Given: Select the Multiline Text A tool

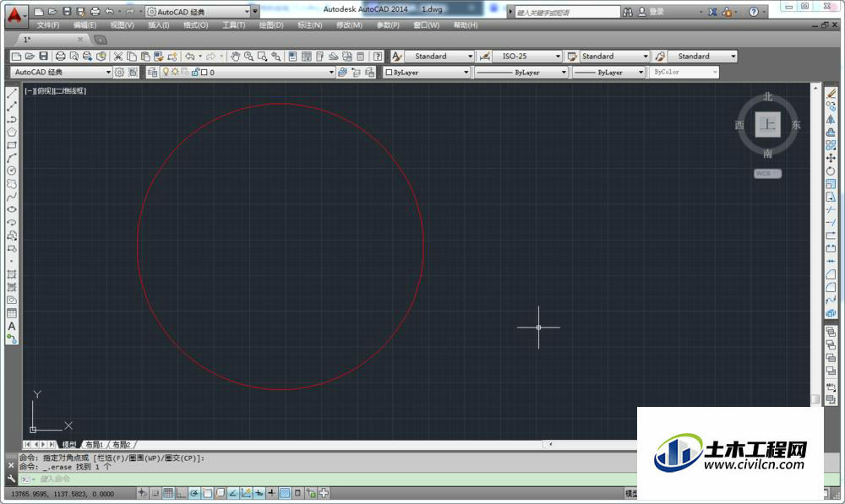Looking at the screenshot, I should point(11,327).
